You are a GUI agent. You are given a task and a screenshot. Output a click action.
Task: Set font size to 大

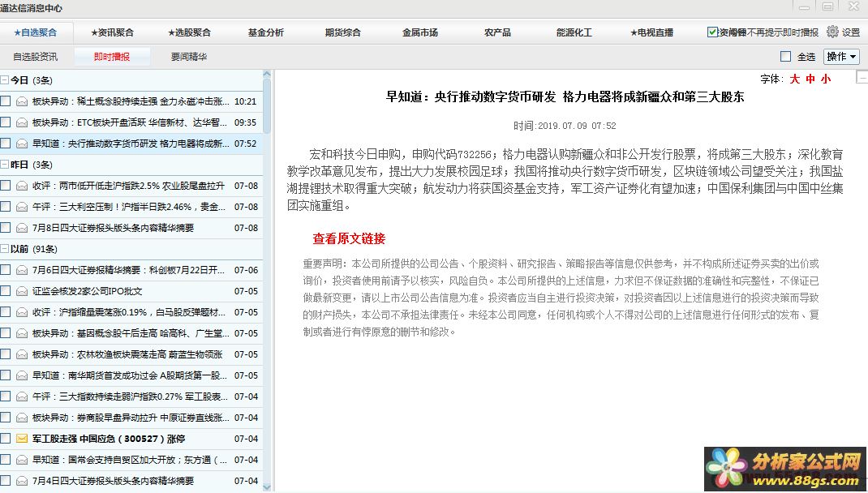pyautogui.click(x=795, y=79)
